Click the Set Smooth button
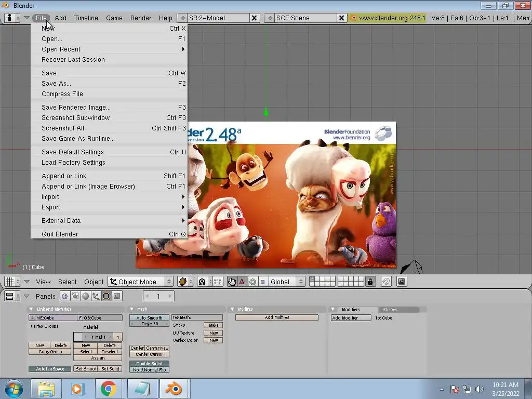 [86, 369]
